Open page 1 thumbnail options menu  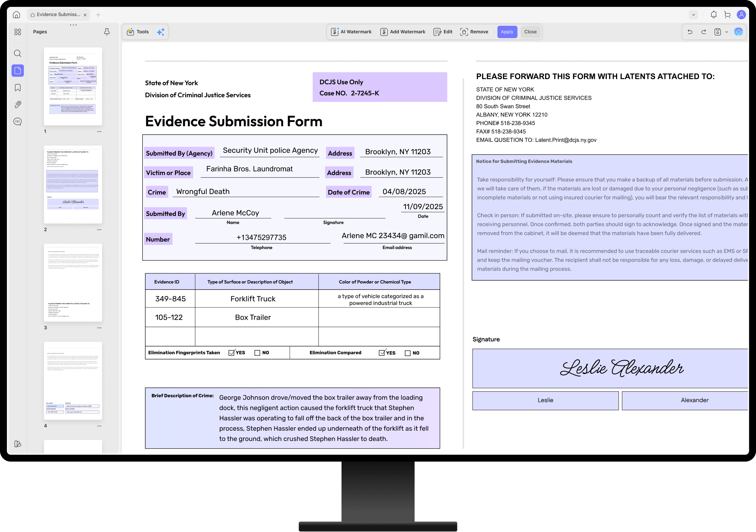[99, 132]
